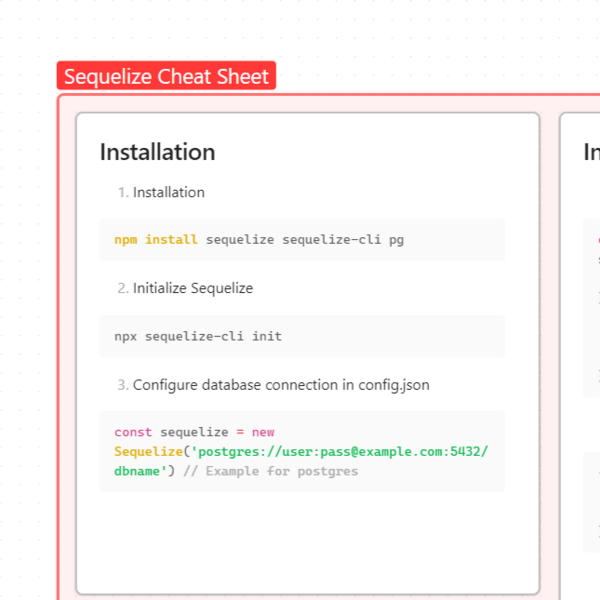Viewport: 600px width, 600px height.
Task: Select the "Configure database connection" list item
Action: (x=280, y=384)
